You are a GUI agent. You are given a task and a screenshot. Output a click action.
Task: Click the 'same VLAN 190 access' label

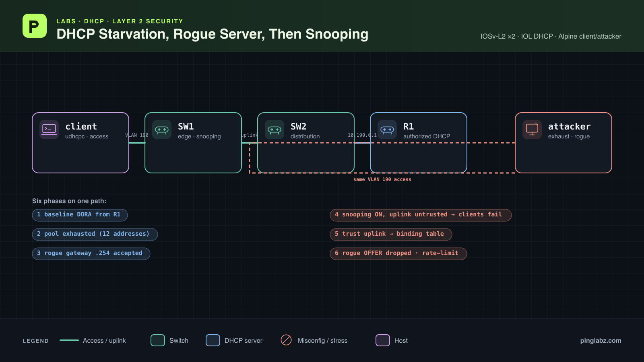coord(382,179)
